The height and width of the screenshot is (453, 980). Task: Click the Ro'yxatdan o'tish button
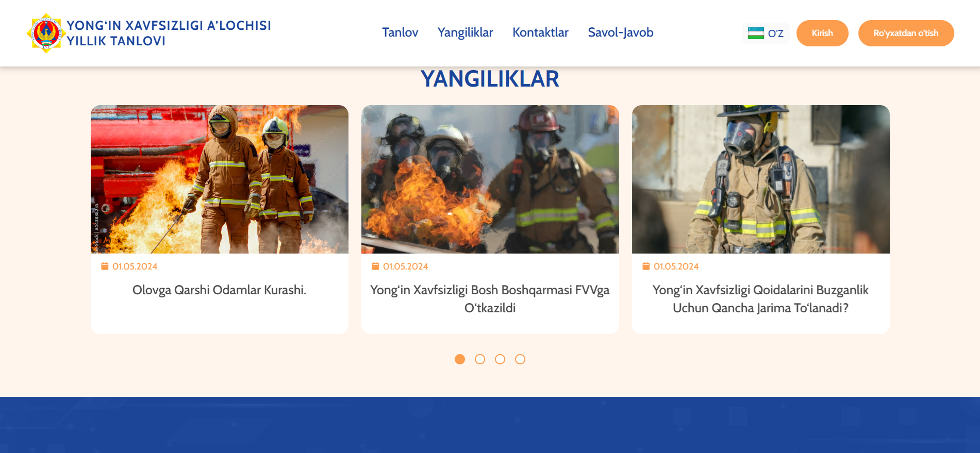pyautogui.click(x=906, y=33)
